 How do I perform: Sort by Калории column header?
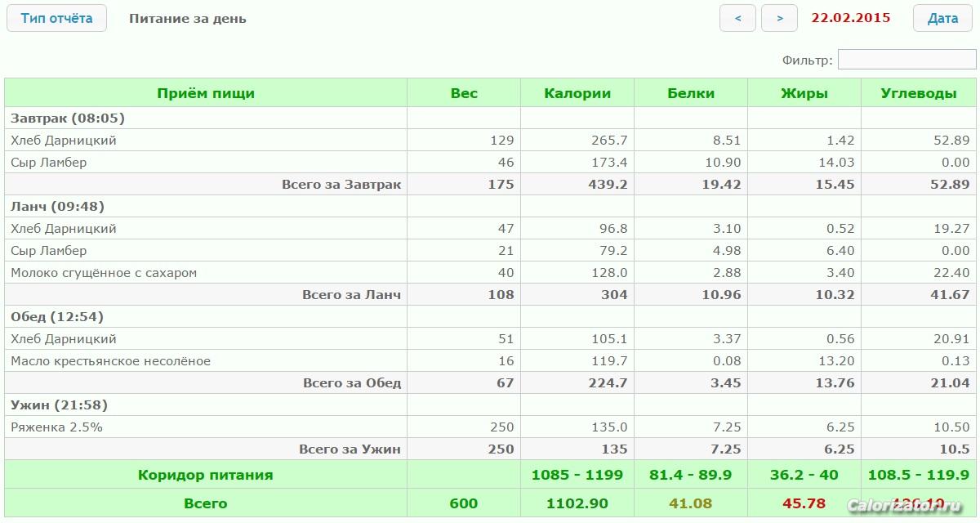tap(577, 93)
